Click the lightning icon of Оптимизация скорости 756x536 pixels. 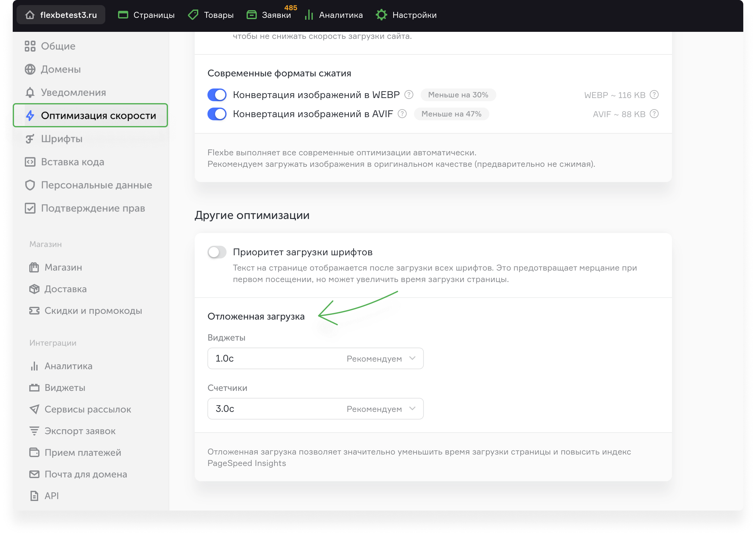click(x=30, y=116)
